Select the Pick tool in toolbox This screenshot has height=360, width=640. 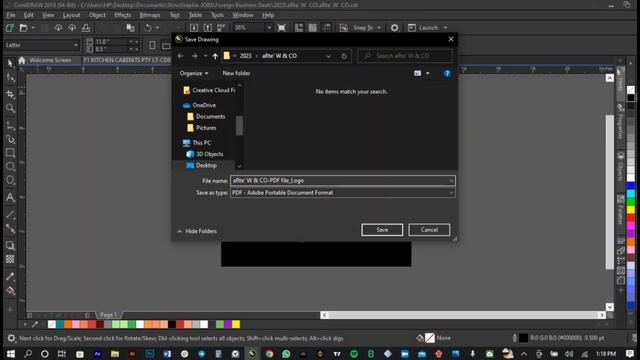tap(10, 63)
